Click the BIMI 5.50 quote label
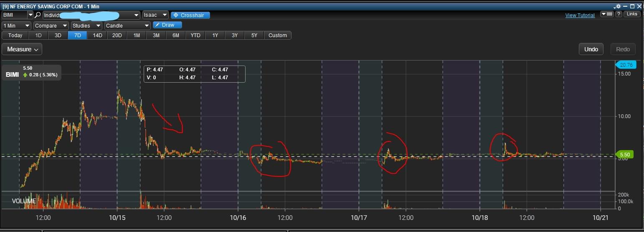 [31, 73]
